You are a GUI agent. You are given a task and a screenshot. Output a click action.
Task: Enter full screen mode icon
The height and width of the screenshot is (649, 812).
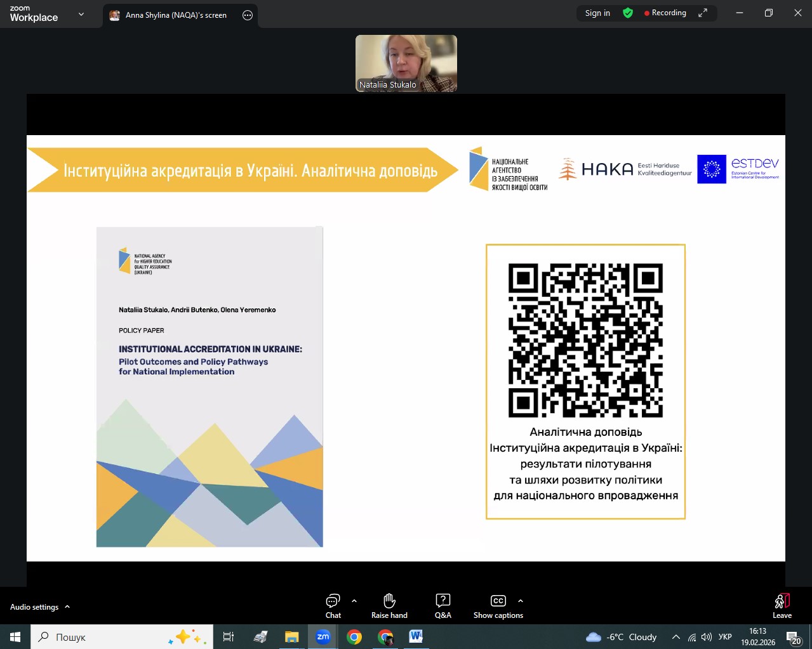pos(703,13)
